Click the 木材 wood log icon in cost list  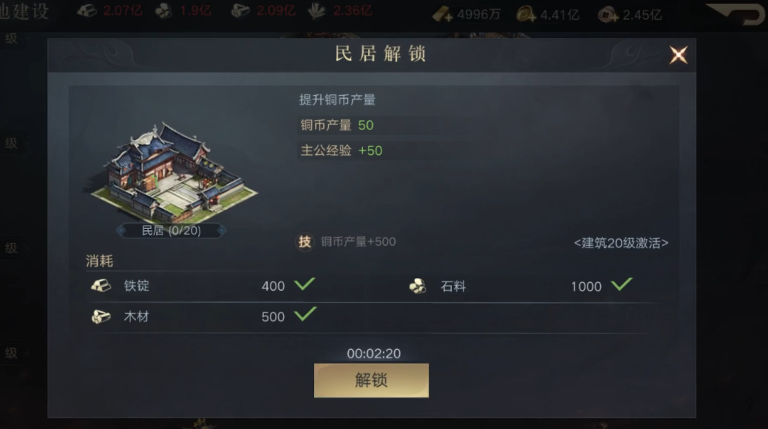[x=101, y=317]
